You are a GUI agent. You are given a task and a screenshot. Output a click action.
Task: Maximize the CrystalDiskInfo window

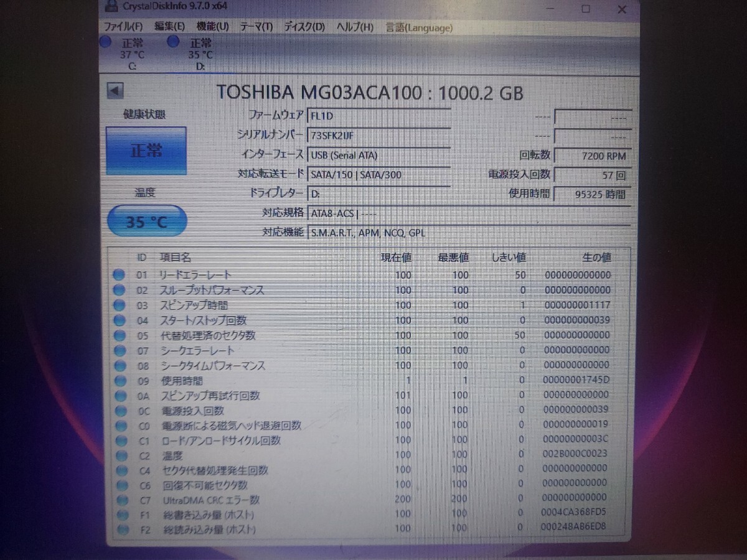pos(586,9)
